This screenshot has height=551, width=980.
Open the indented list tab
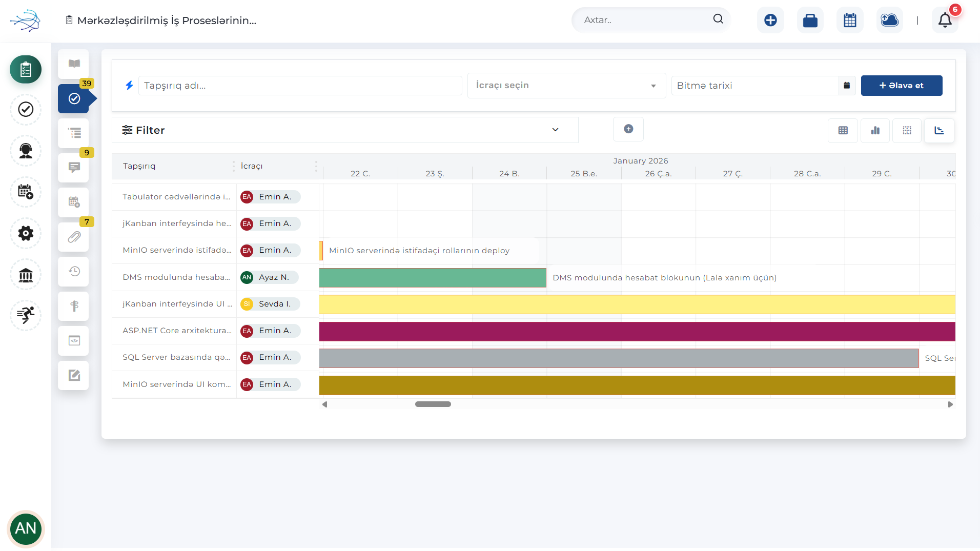[74, 133]
